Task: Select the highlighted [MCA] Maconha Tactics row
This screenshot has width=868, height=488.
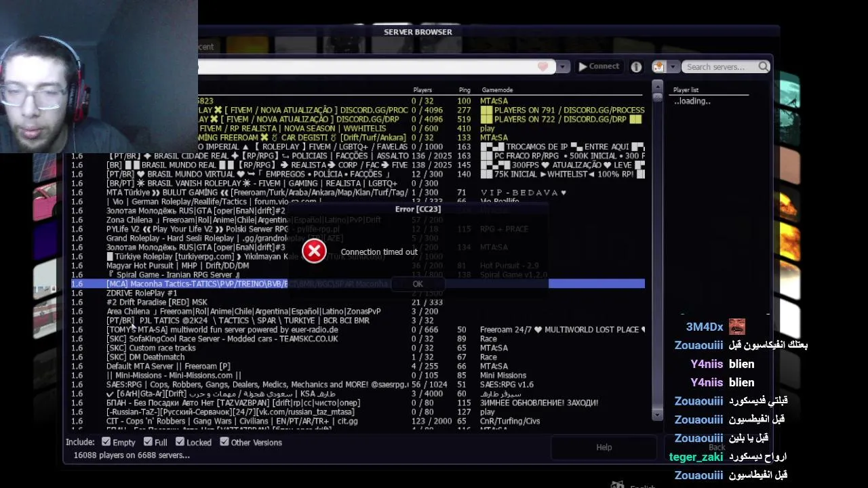Action: [358, 283]
